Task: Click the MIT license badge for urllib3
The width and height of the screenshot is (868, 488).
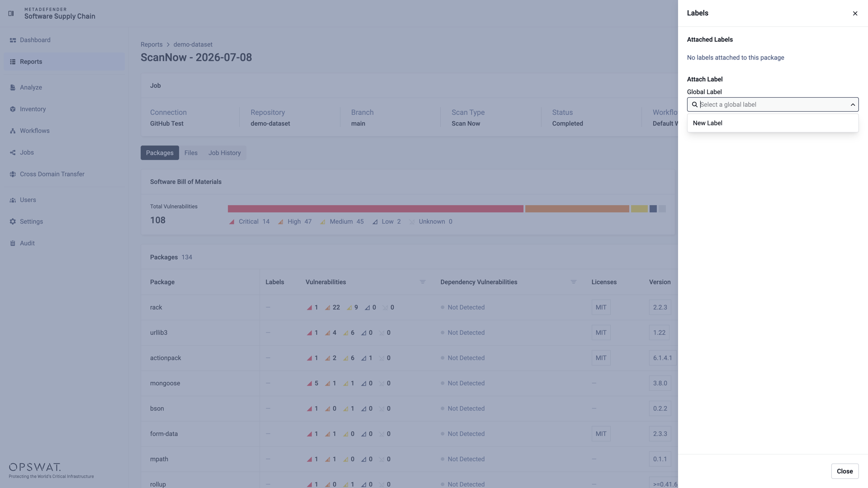Action: tap(601, 333)
